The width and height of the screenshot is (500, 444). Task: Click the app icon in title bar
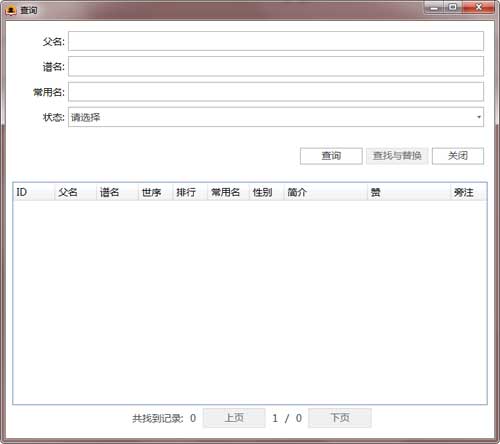11,10
